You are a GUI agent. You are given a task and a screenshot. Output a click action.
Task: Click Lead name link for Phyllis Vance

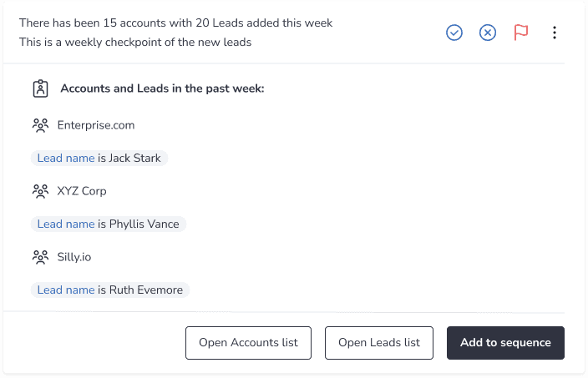click(66, 224)
